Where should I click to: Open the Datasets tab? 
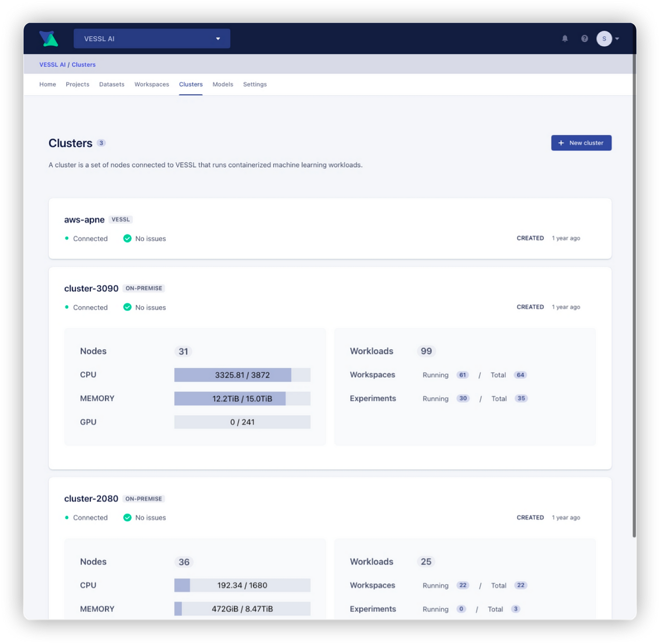click(x=112, y=84)
